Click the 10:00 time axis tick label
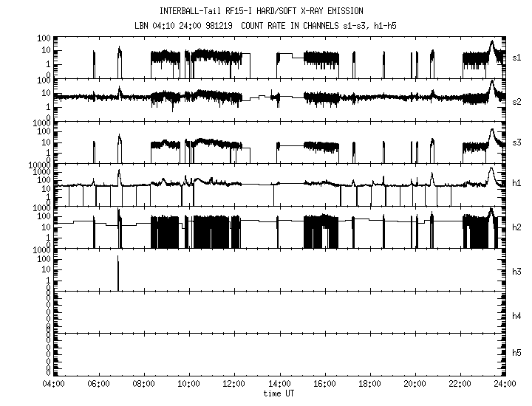The width and height of the screenshot is (532, 406). point(189,385)
